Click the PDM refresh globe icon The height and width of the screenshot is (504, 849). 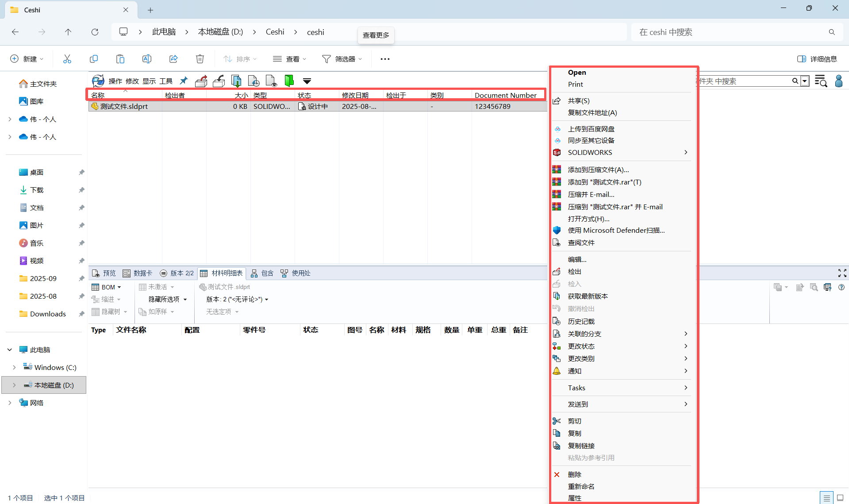[x=98, y=81]
